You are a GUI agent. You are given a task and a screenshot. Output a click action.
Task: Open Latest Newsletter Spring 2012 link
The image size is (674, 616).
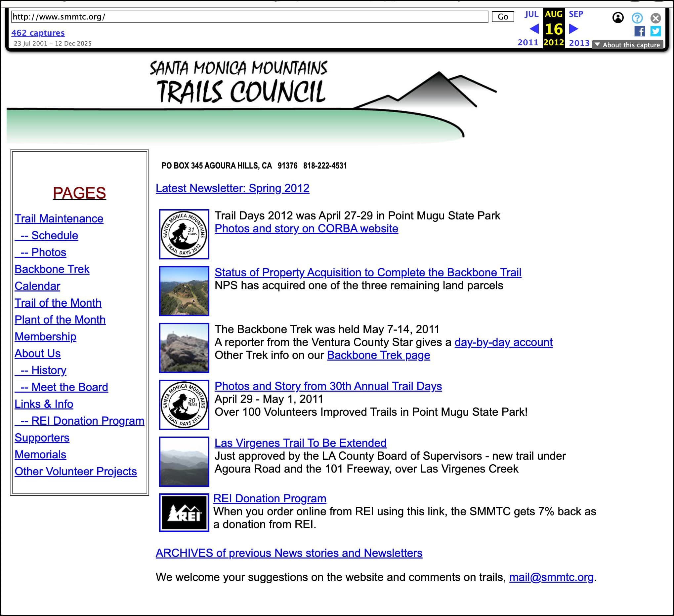pos(232,188)
